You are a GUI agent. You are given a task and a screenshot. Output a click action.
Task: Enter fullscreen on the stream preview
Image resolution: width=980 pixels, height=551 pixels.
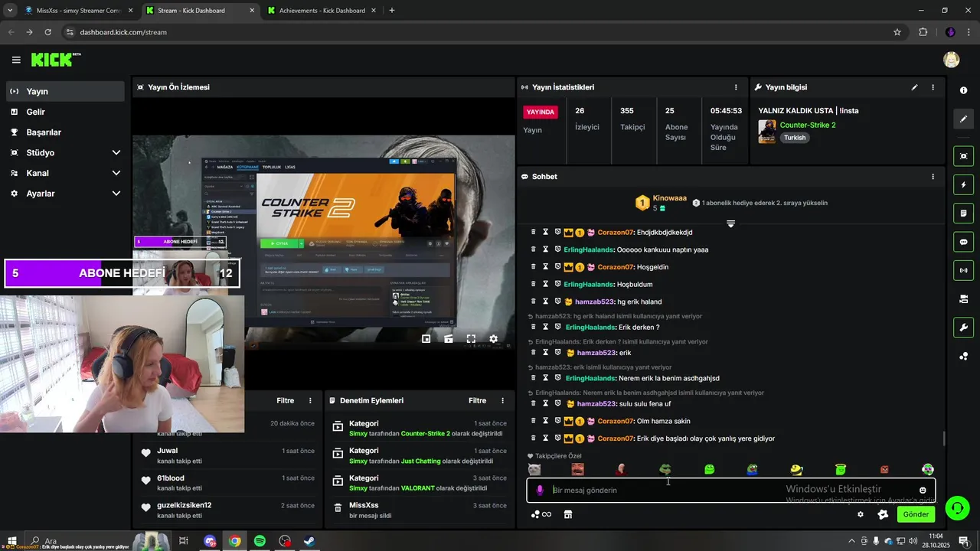471,338
